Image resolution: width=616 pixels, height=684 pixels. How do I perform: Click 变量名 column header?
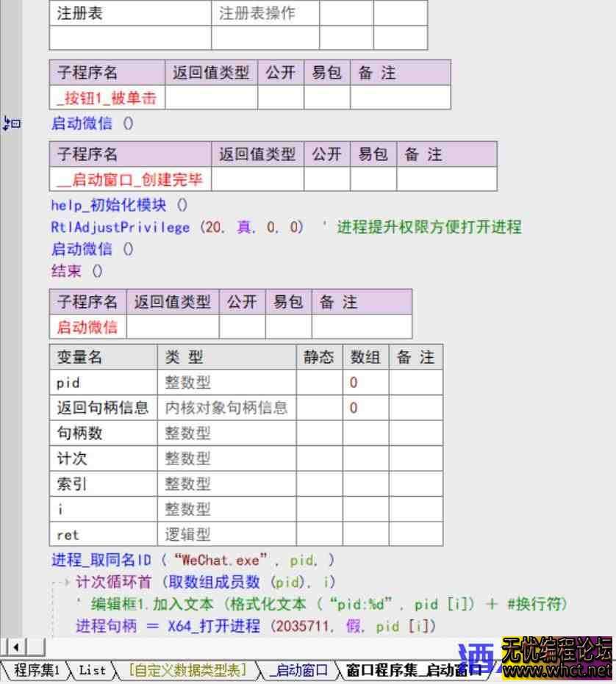[104, 357]
